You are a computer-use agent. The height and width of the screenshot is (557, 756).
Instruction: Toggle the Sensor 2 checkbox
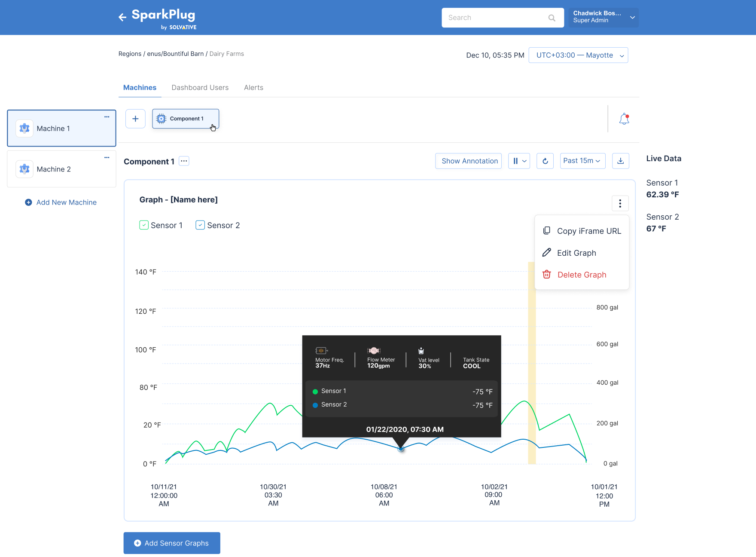200,225
